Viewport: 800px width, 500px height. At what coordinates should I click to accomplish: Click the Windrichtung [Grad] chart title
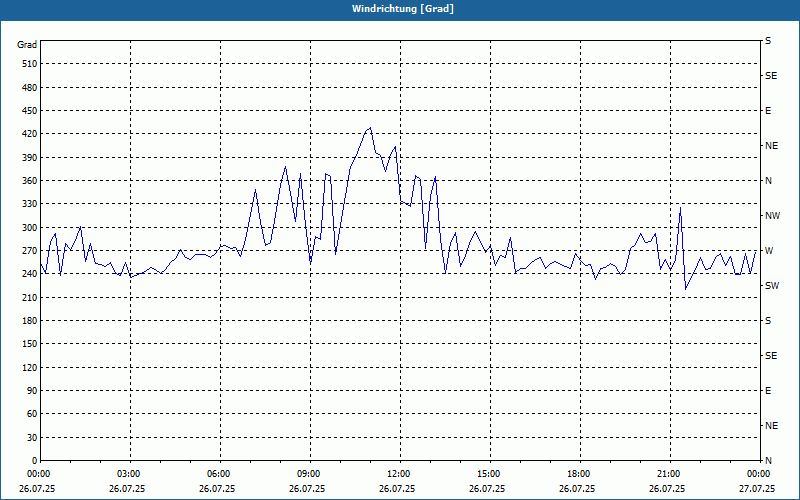point(403,9)
